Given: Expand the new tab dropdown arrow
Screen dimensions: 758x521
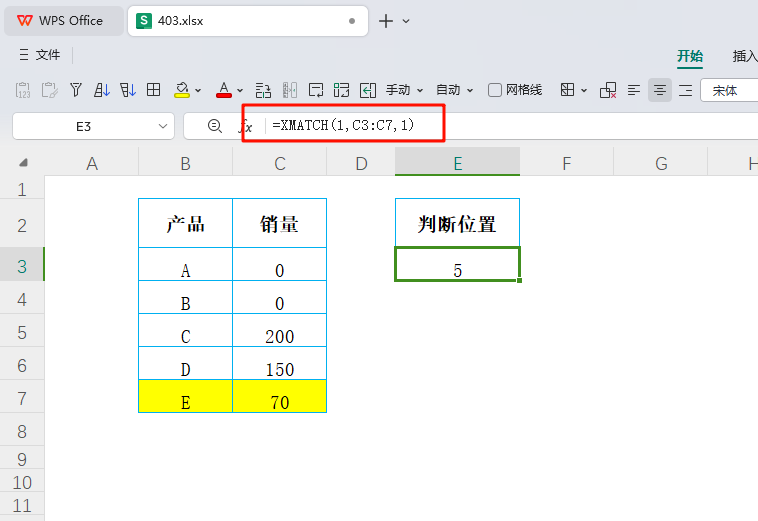Looking at the screenshot, I should pos(406,21).
